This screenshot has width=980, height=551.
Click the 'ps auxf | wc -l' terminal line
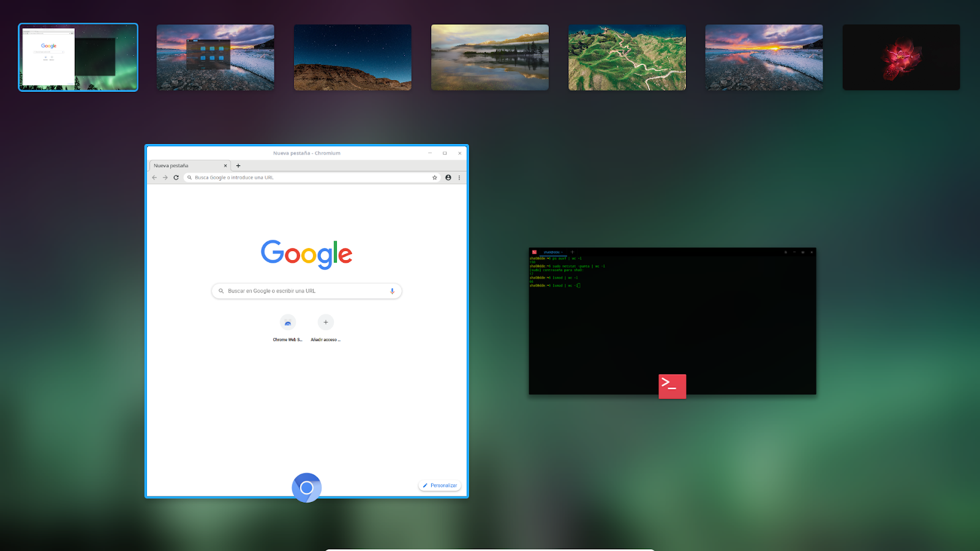[556, 258]
